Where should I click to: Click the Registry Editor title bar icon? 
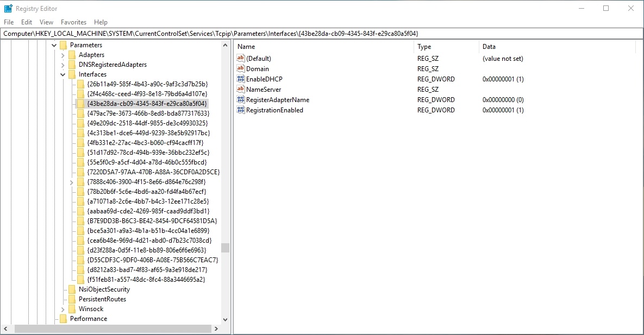pyautogui.click(x=8, y=8)
